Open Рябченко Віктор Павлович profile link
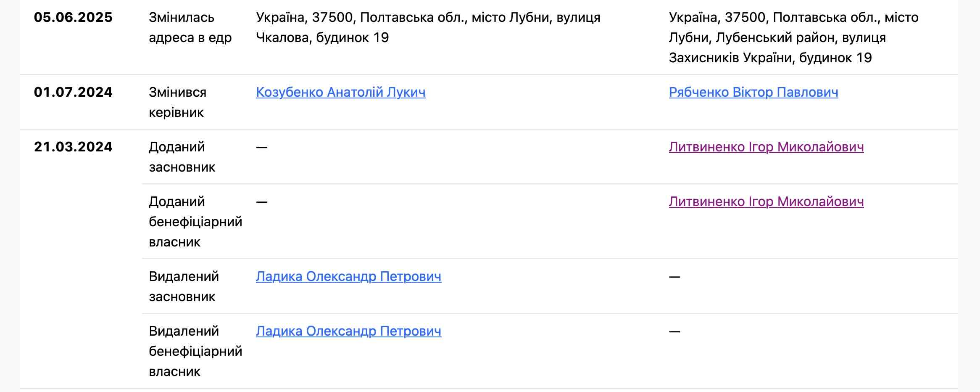The image size is (980, 392). click(x=753, y=92)
